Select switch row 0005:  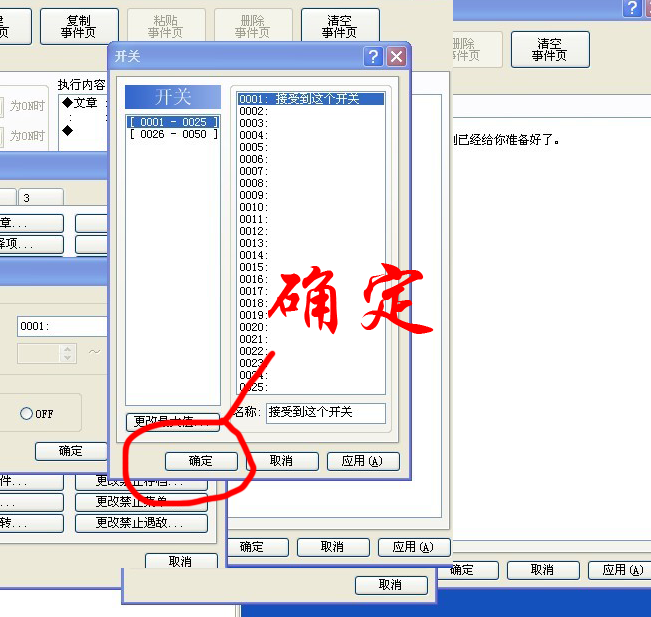pos(311,147)
